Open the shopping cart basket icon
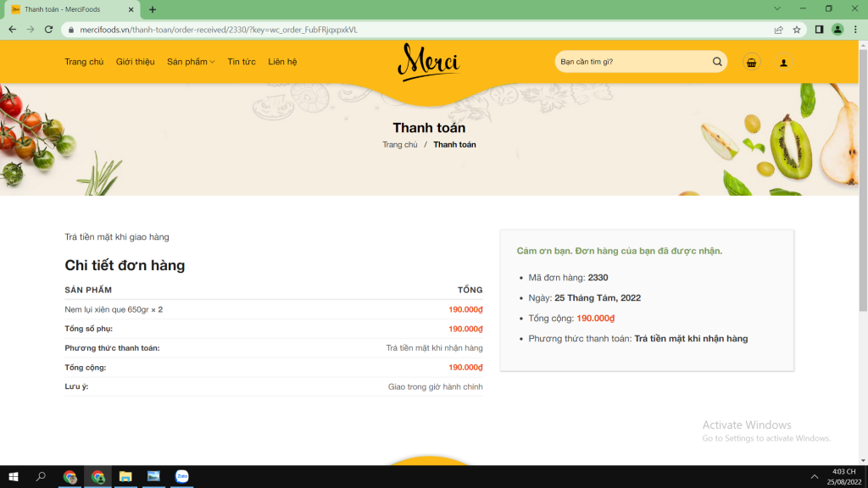 pyautogui.click(x=751, y=62)
